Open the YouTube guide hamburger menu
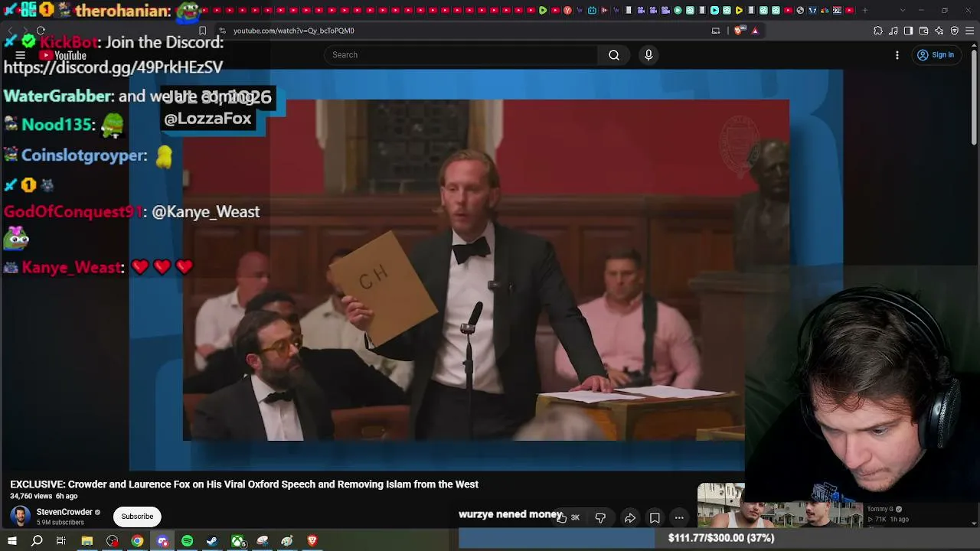 (21, 55)
